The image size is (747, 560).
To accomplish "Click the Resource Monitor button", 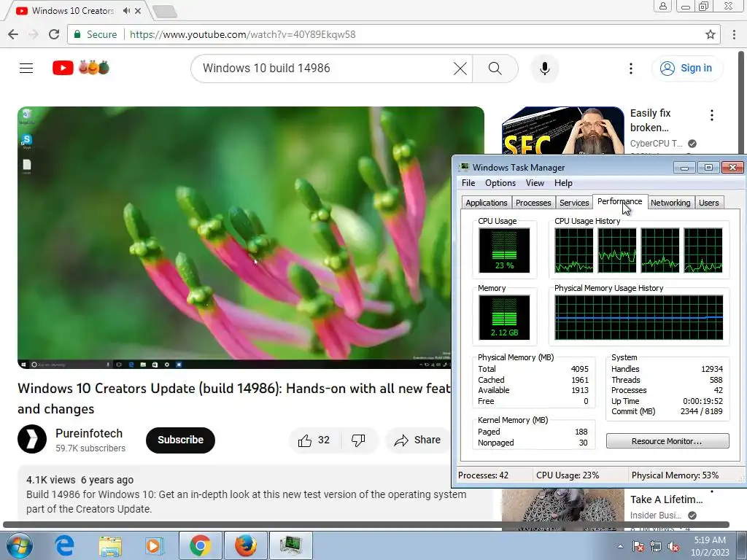I will click(x=667, y=441).
